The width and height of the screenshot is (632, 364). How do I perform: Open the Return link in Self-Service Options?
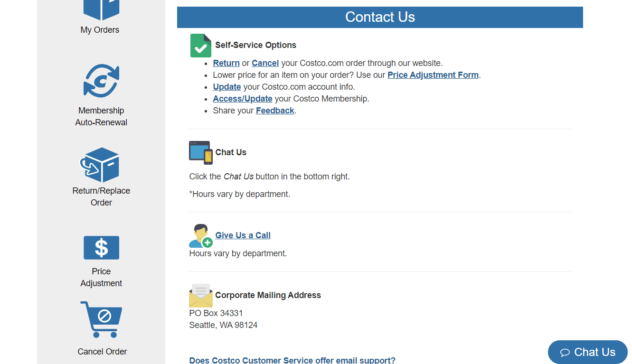tap(226, 63)
